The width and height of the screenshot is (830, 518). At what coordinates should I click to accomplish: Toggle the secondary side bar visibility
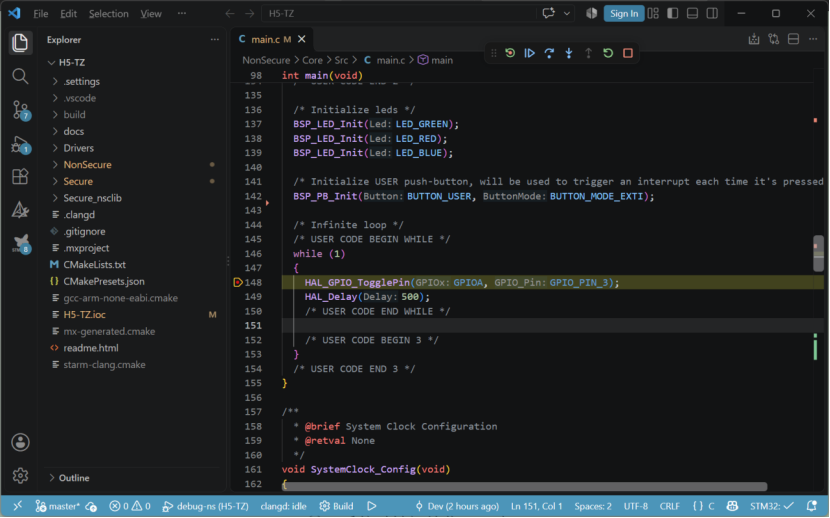712,13
